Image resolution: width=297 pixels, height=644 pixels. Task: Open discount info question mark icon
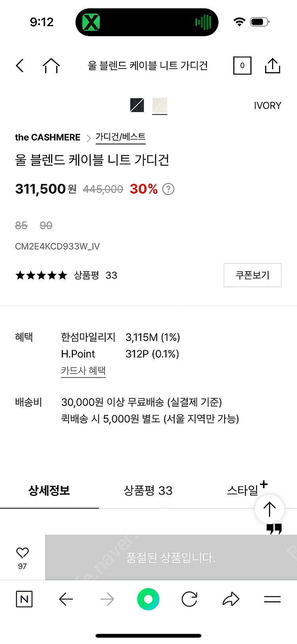click(168, 189)
